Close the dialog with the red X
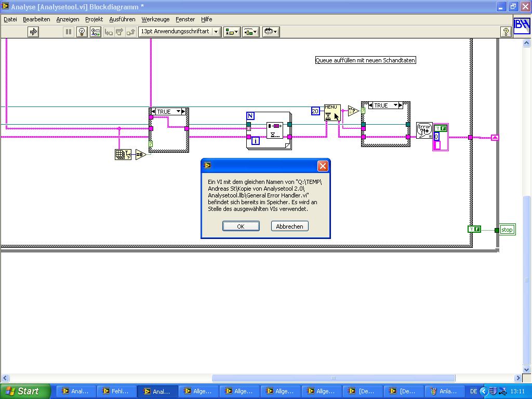The width and height of the screenshot is (532, 399). pyautogui.click(x=322, y=166)
